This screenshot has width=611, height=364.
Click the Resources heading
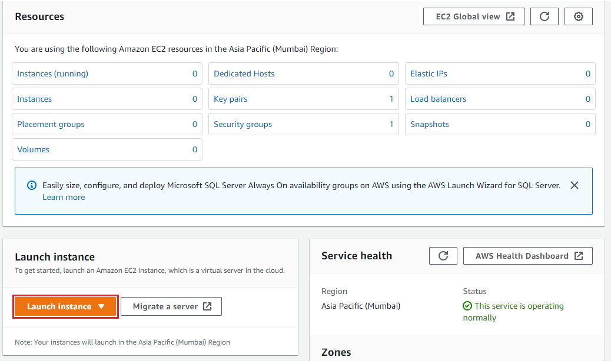tap(39, 16)
